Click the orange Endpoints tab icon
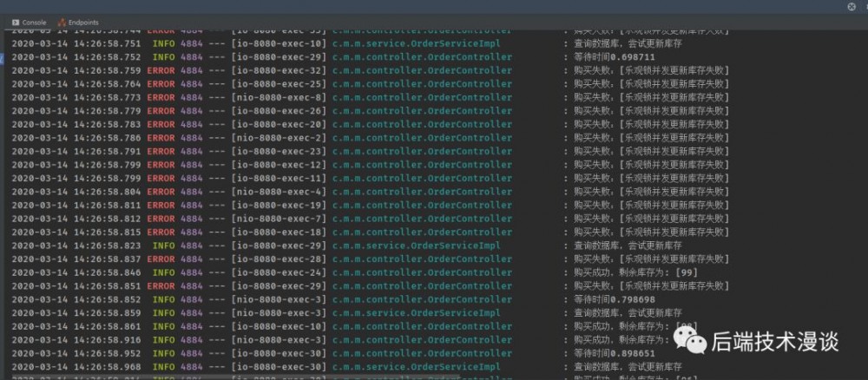 click(x=62, y=23)
